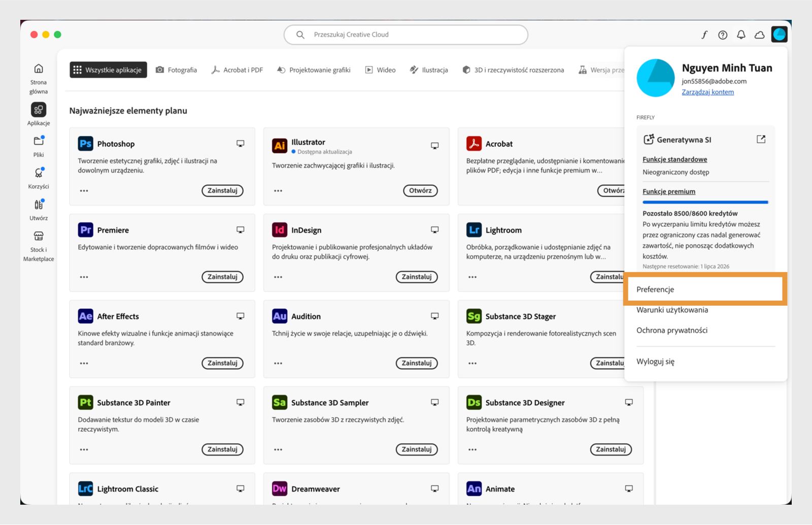812x525 pixels.
Task: Click the Dreamweaver app icon
Action: [280, 489]
